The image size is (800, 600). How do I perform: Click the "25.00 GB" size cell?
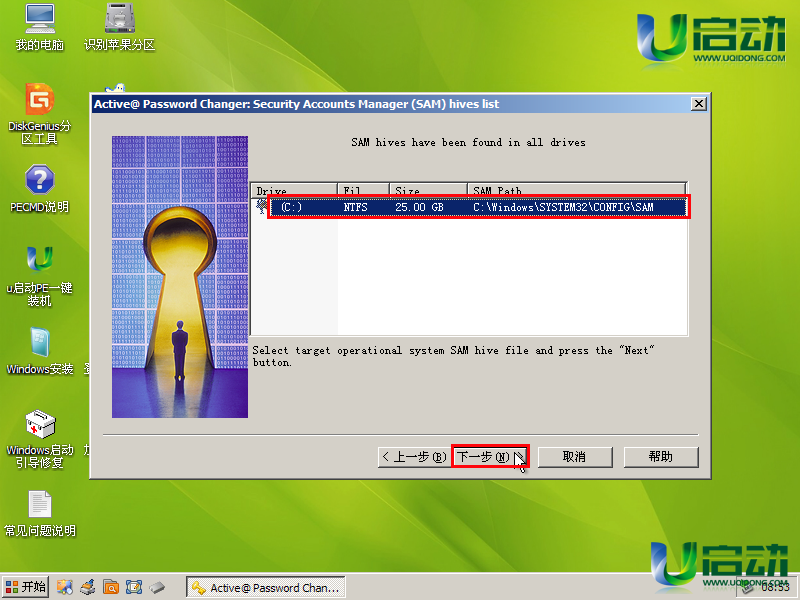419,207
